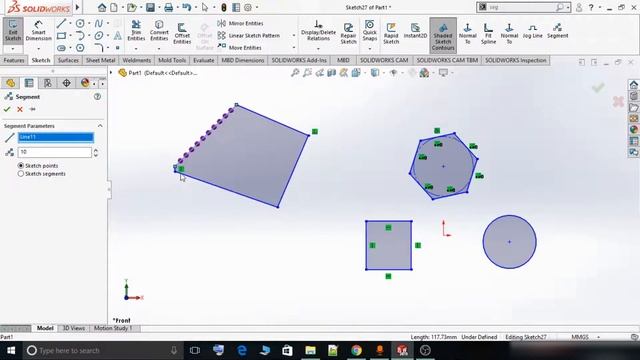Click Move Entities
Screen dimensions: 640x360
pos(239,47)
